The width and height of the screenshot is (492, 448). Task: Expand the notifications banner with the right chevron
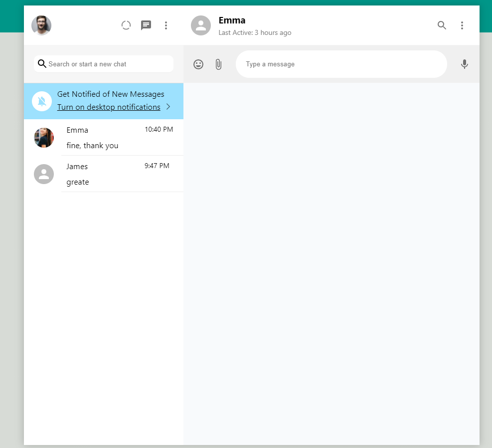168,107
